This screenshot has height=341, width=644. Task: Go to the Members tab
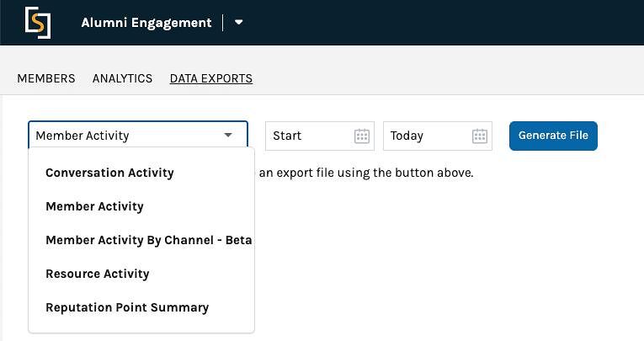[46, 78]
